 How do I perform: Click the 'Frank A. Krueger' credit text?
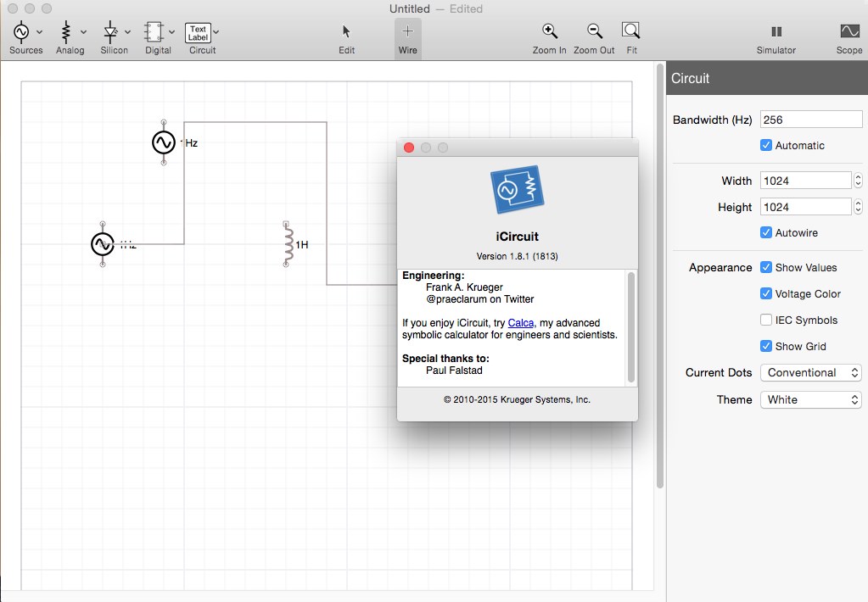click(464, 287)
